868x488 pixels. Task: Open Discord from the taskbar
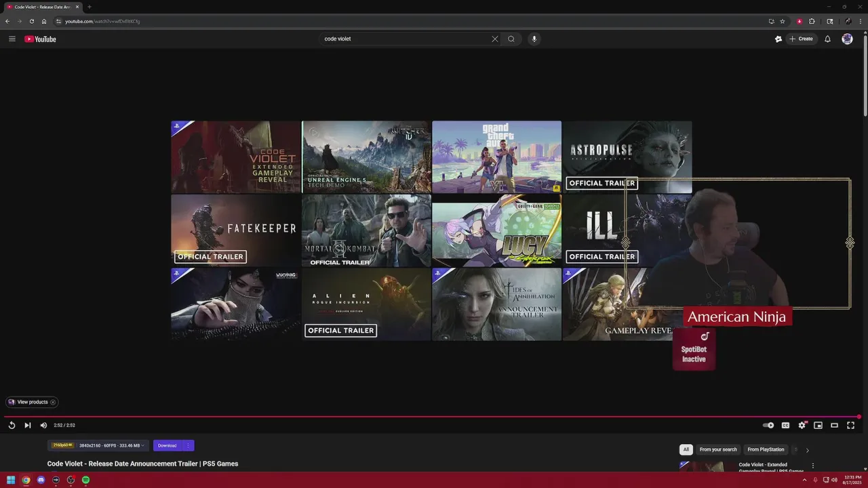[x=41, y=480]
